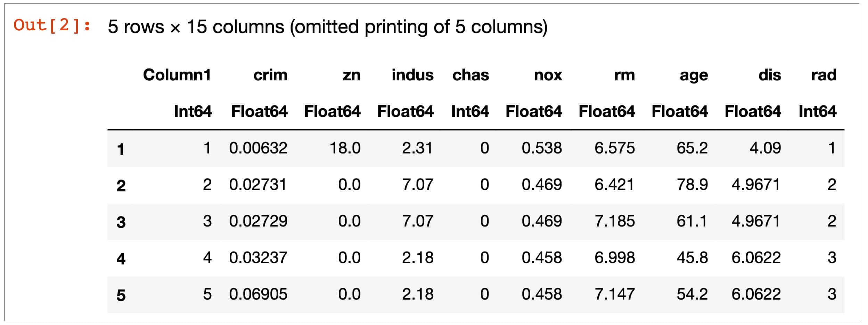Select the Column1 column header
This screenshot has height=325, width=868.
(177, 75)
